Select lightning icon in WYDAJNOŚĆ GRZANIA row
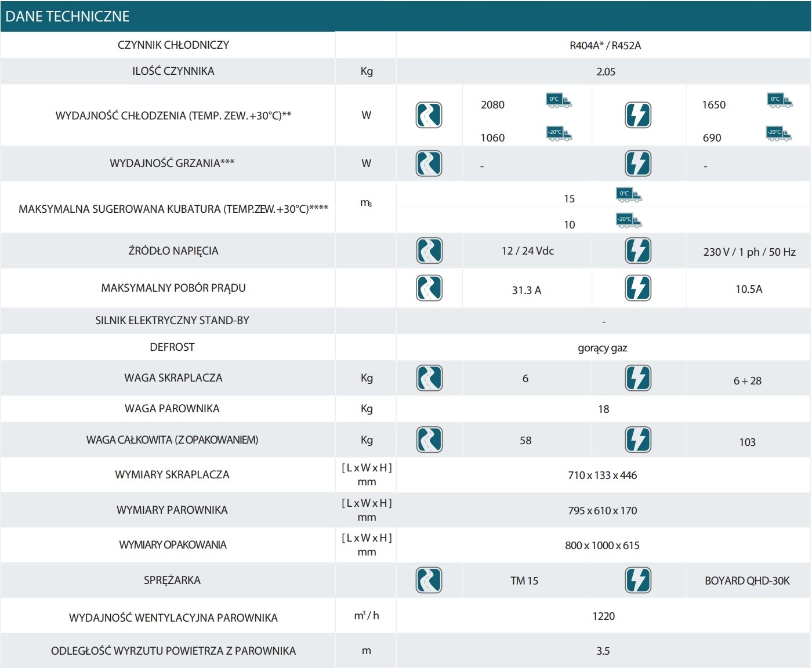Screen dimensions: 812x668 (x=638, y=164)
